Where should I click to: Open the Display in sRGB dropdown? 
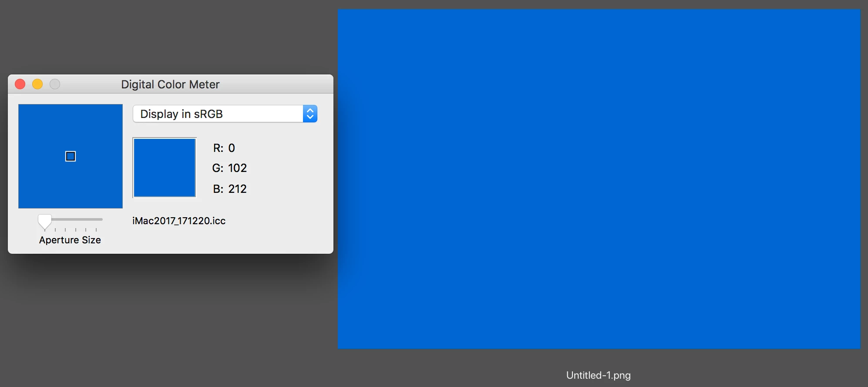[x=225, y=114]
